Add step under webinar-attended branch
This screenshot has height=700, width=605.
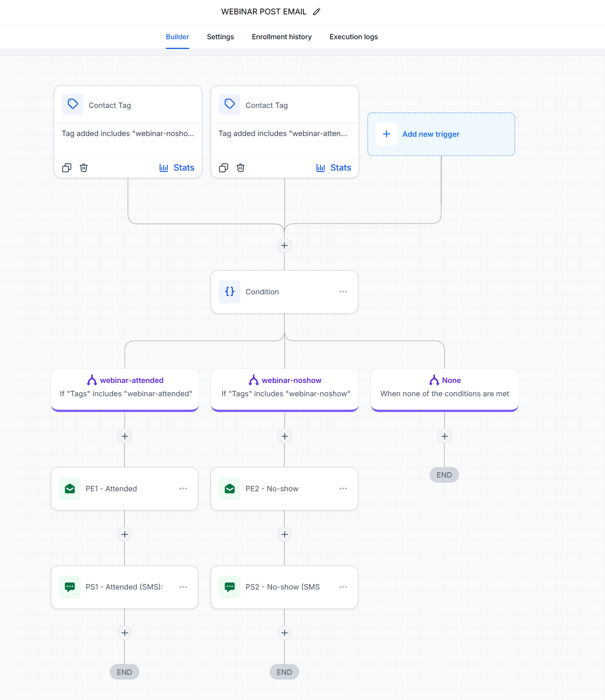tap(125, 436)
